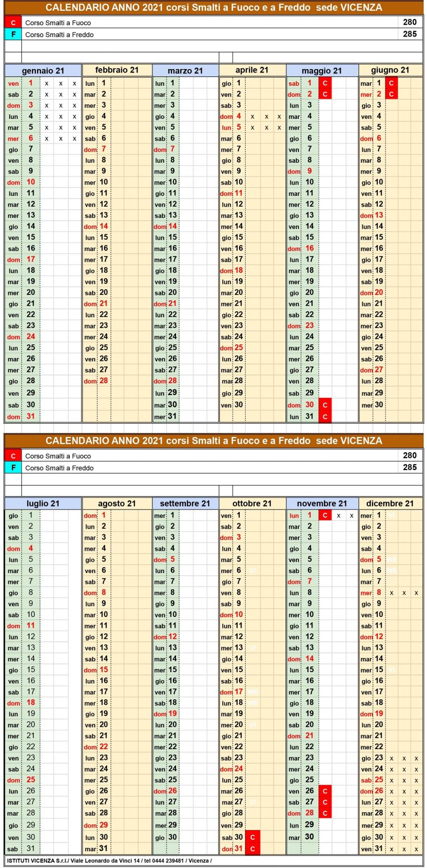Select dom 16 in maggio column
This screenshot has height=868, width=427.
tap(302, 248)
